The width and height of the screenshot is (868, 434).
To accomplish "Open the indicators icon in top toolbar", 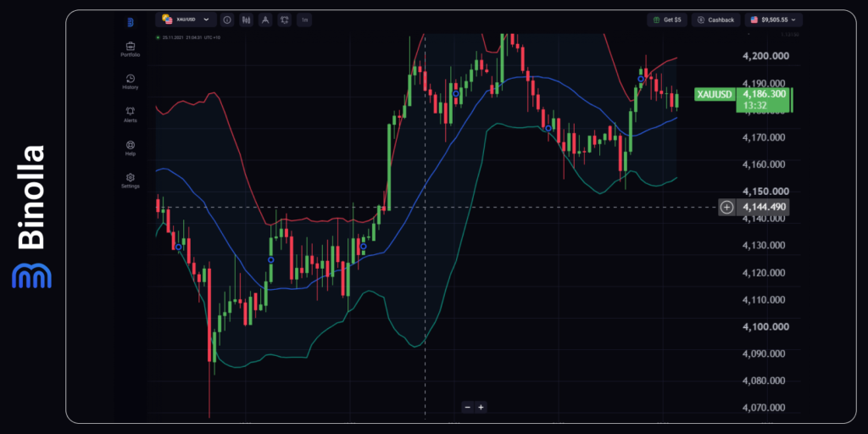I will click(x=285, y=20).
